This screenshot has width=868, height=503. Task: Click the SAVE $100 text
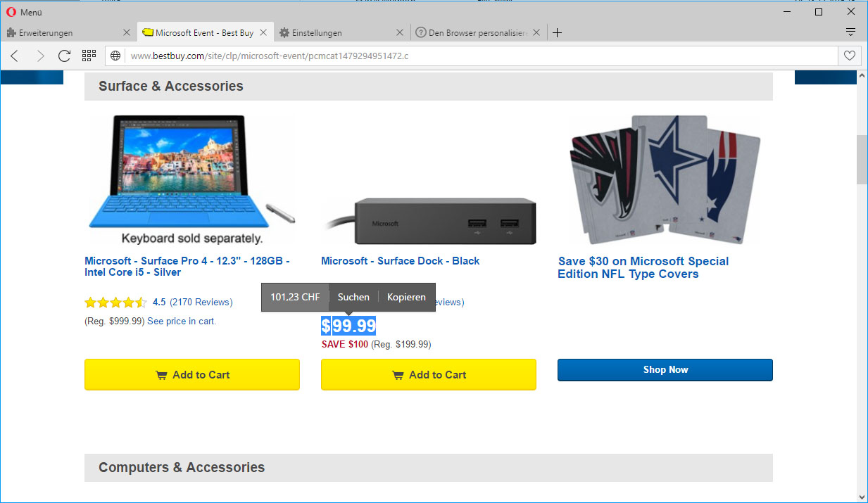coord(345,344)
